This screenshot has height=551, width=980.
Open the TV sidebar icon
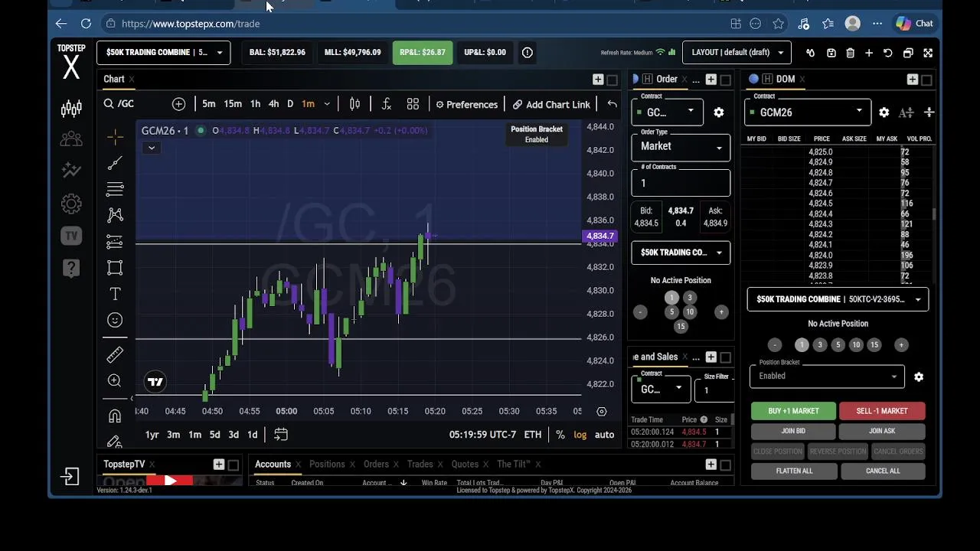(x=71, y=236)
